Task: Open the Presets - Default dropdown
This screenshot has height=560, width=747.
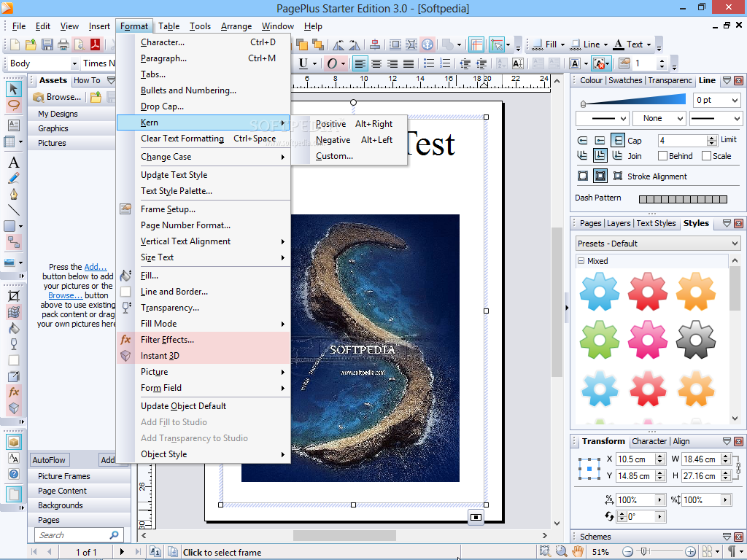Action: [658, 244]
